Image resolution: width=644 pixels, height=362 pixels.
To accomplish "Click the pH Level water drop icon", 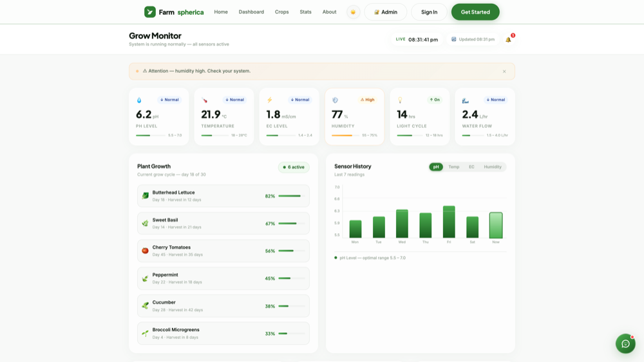I will [x=139, y=100].
